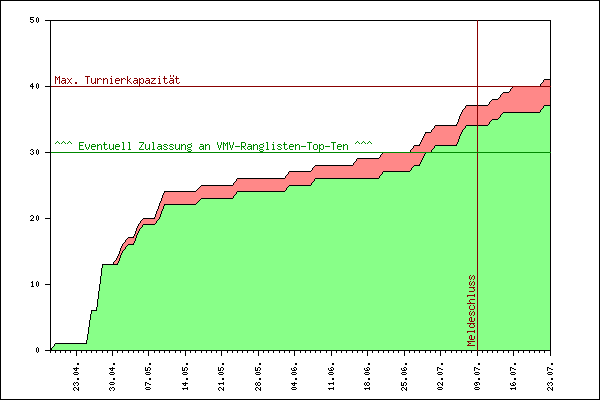Click the x-axis date 21.05.
Image resolution: width=600 pixels, height=400 pixels.
222,377
